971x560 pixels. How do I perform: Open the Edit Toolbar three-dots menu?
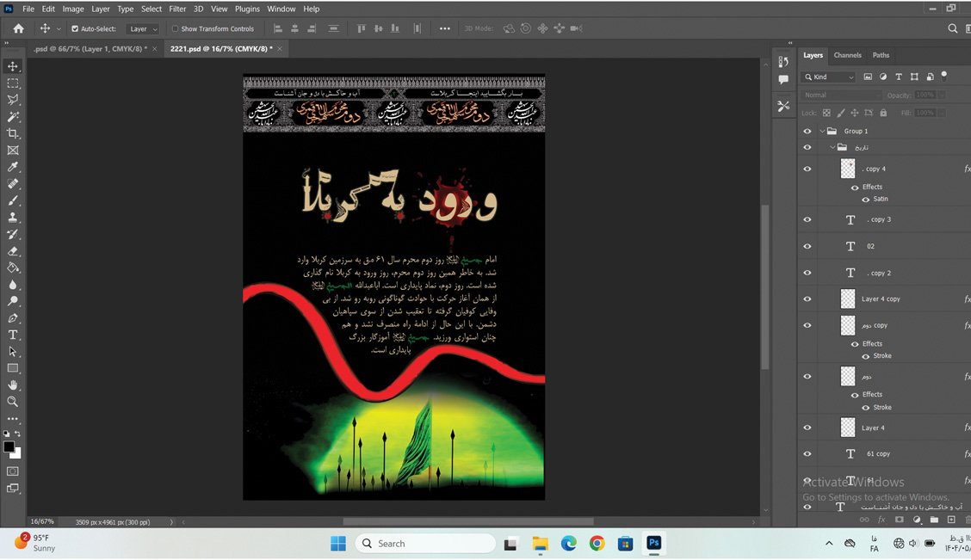[x=12, y=419]
